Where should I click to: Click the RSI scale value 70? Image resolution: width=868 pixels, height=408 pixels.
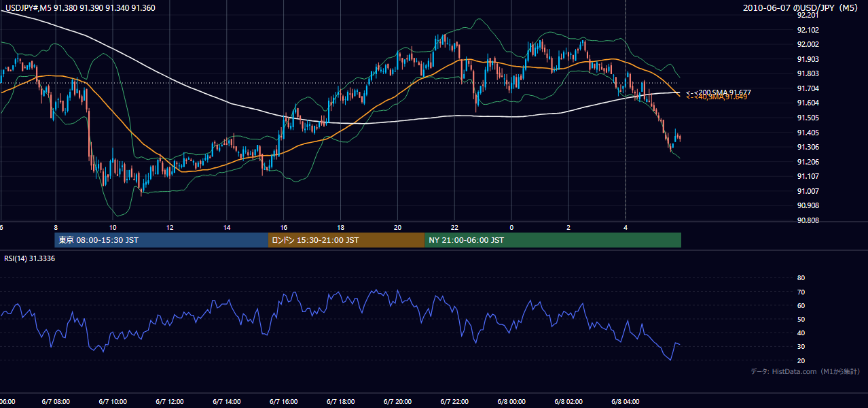801,292
